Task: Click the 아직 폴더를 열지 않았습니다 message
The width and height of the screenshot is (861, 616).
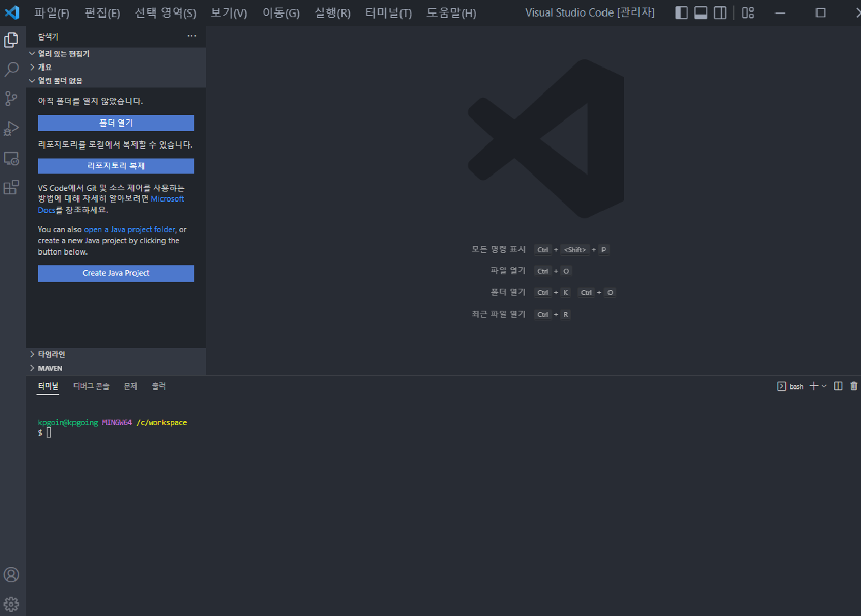Action: point(90,101)
